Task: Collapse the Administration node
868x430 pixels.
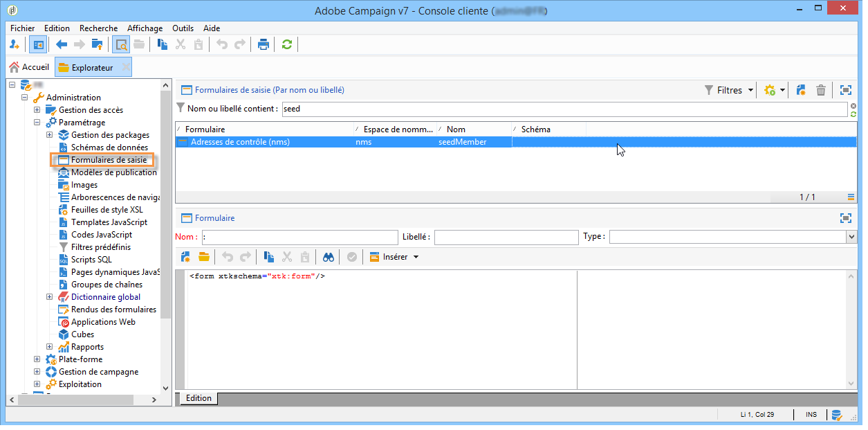Action: [x=25, y=98]
